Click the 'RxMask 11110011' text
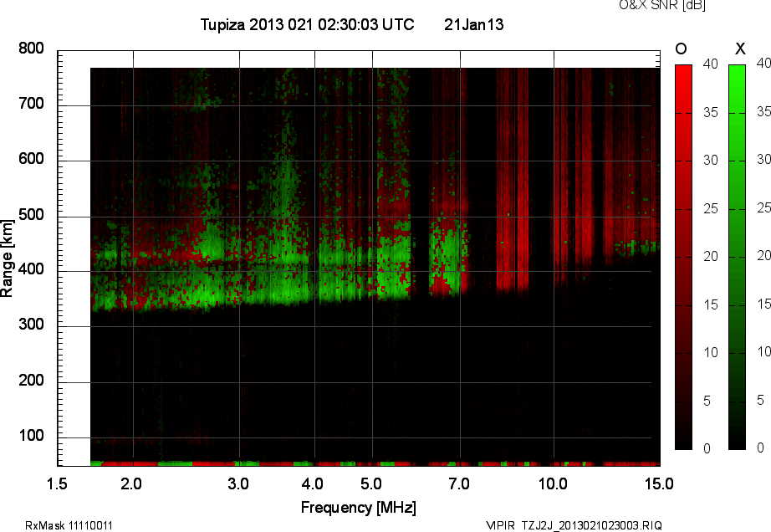This screenshot has height=532, width=771. tap(69, 525)
